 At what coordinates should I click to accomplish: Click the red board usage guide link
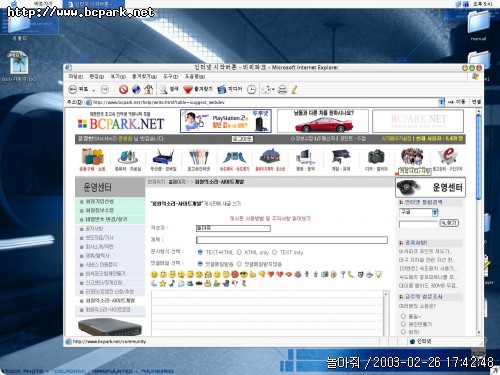tap(270, 218)
